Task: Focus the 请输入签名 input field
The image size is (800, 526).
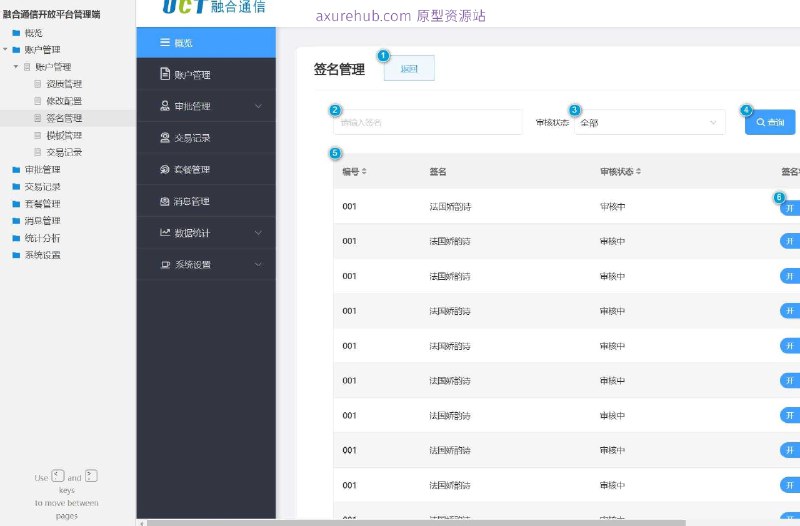Action: click(428, 122)
